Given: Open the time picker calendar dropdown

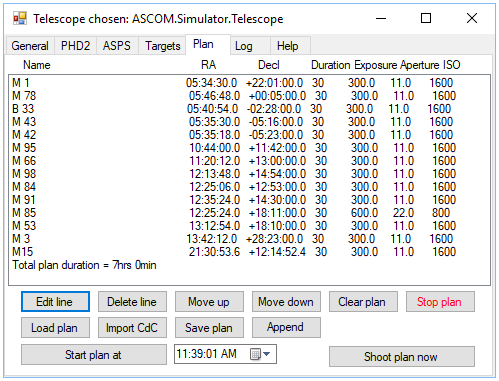Looking at the screenshot, I should click(x=260, y=354).
